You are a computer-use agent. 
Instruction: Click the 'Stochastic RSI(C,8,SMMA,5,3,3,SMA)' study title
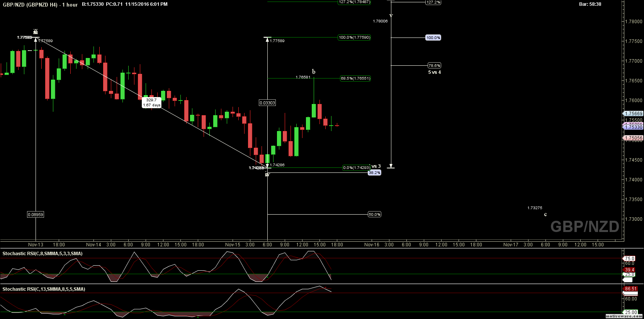coord(42,254)
